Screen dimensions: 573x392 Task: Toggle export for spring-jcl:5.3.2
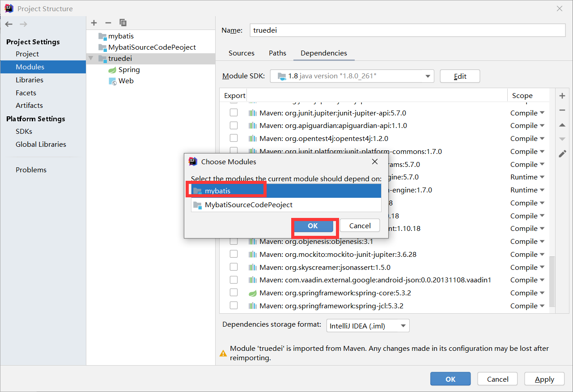pyautogui.click(x=233, y=306)
